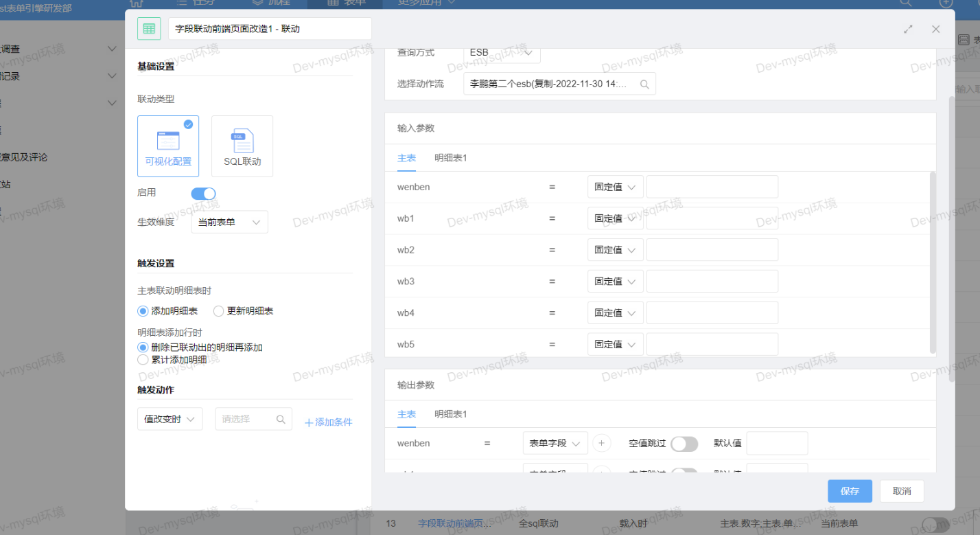Image resolution: width=980 pixels, height=535 pixels.
Task: Click the 请选择 trigger field input
Action: pos(254,419)
